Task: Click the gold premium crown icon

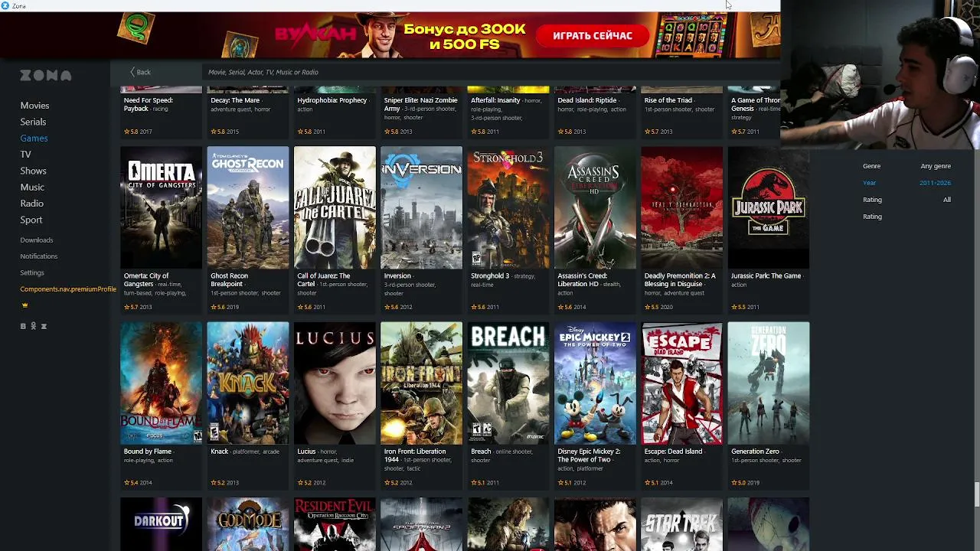Action: tap(24, 305)
